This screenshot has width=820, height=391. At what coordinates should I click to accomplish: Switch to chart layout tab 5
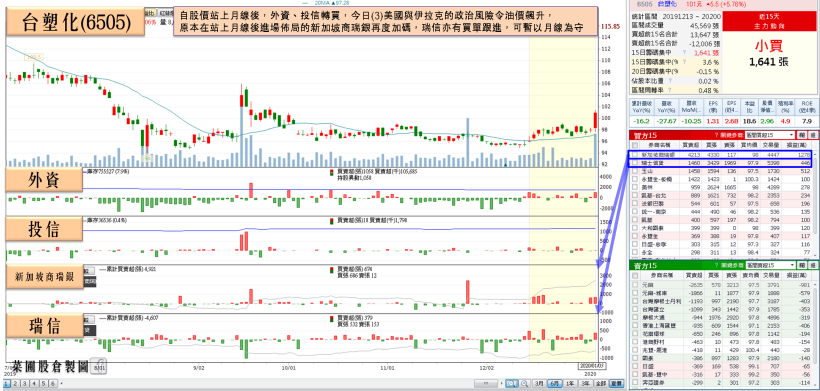click(44, 384)
